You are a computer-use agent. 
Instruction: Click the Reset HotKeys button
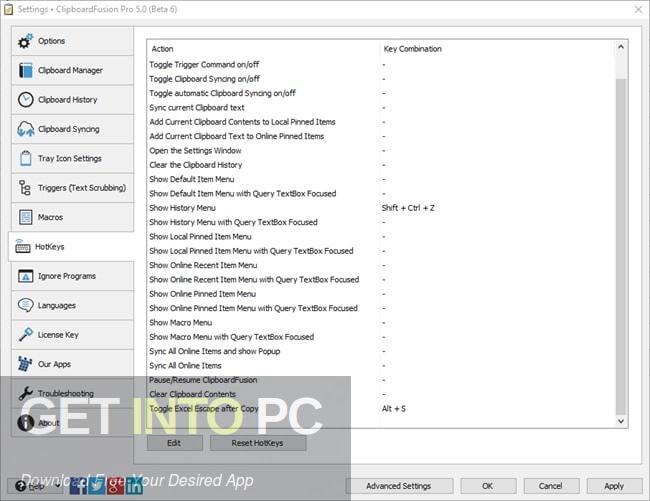258,443
